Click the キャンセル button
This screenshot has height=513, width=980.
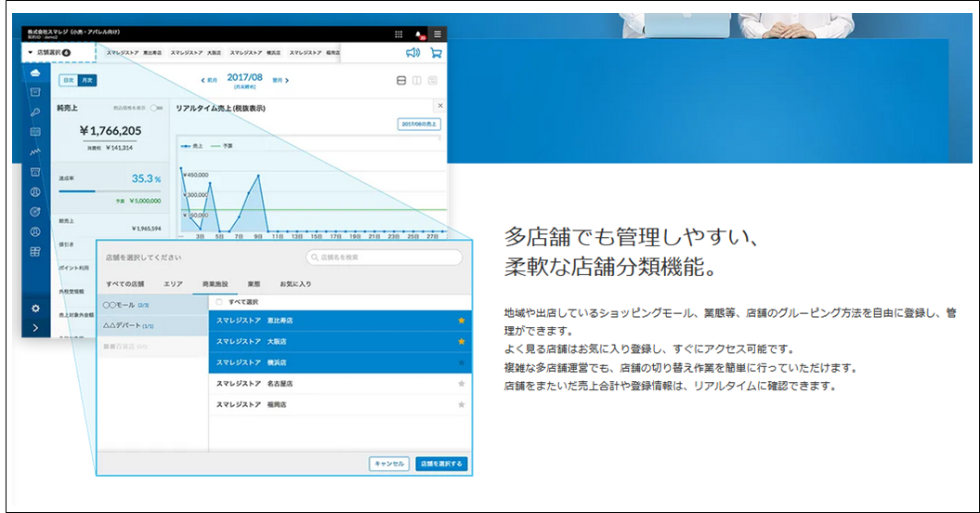click(x=389, y=464)
